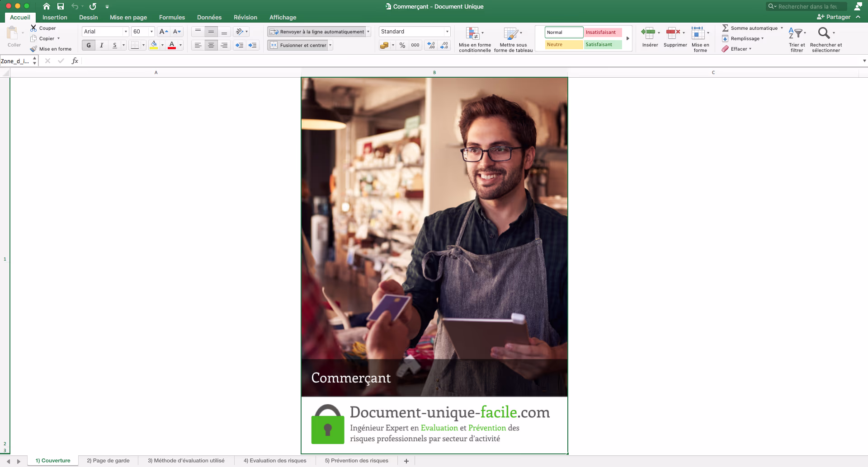
Task: Click the Home icon in title bar
Action: point(47,6)
